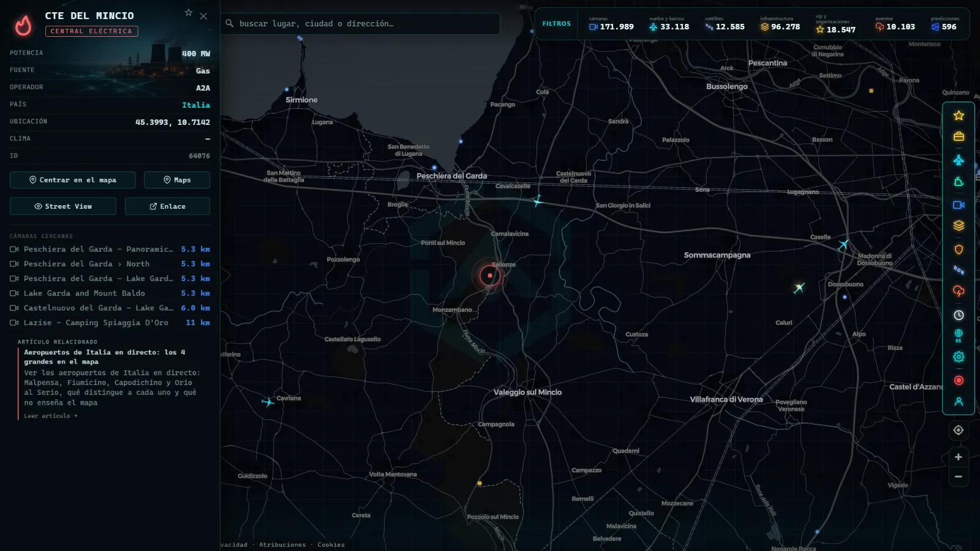
Task: Open the clock history icon
Action: [959, 315]
